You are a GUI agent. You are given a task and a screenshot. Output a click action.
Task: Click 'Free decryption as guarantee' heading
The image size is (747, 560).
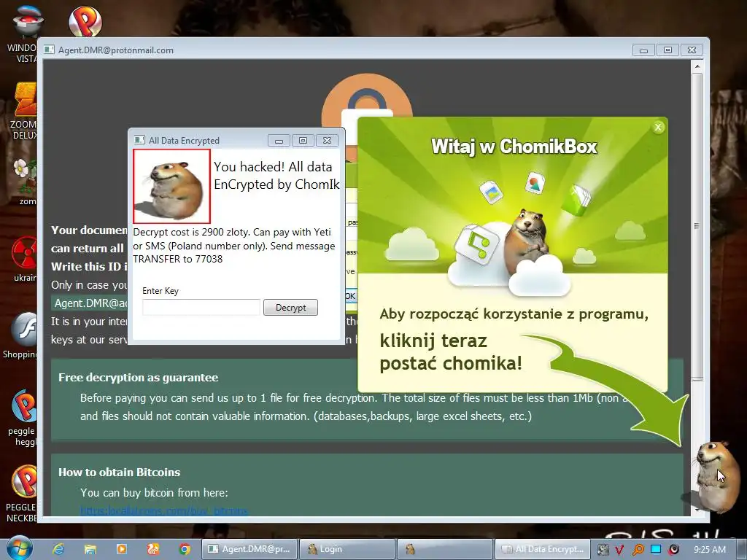coord(138,378)
